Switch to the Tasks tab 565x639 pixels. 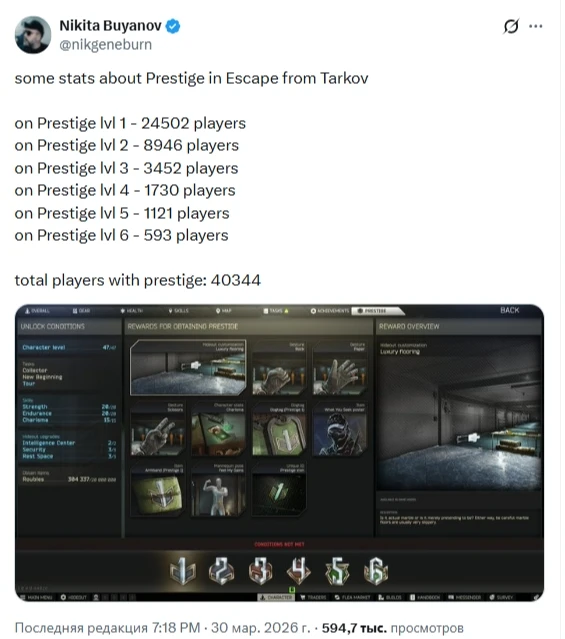tap(276, 311)
